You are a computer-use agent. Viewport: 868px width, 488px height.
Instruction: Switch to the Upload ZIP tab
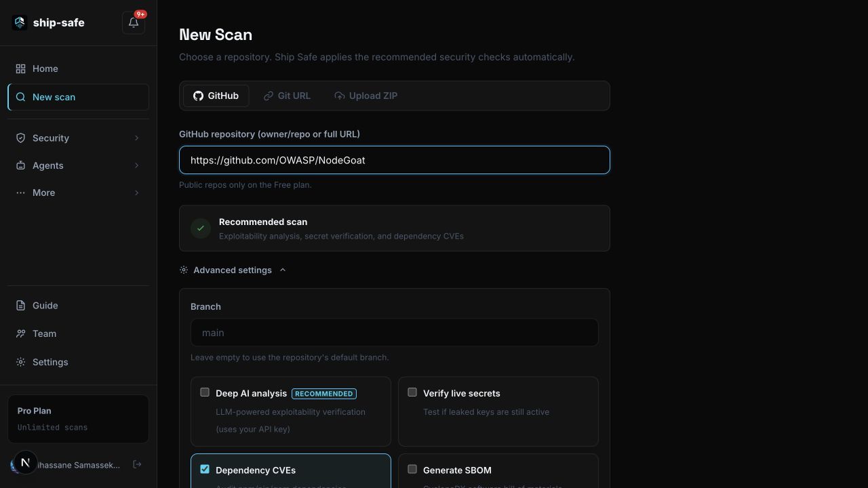pos(366,96)
